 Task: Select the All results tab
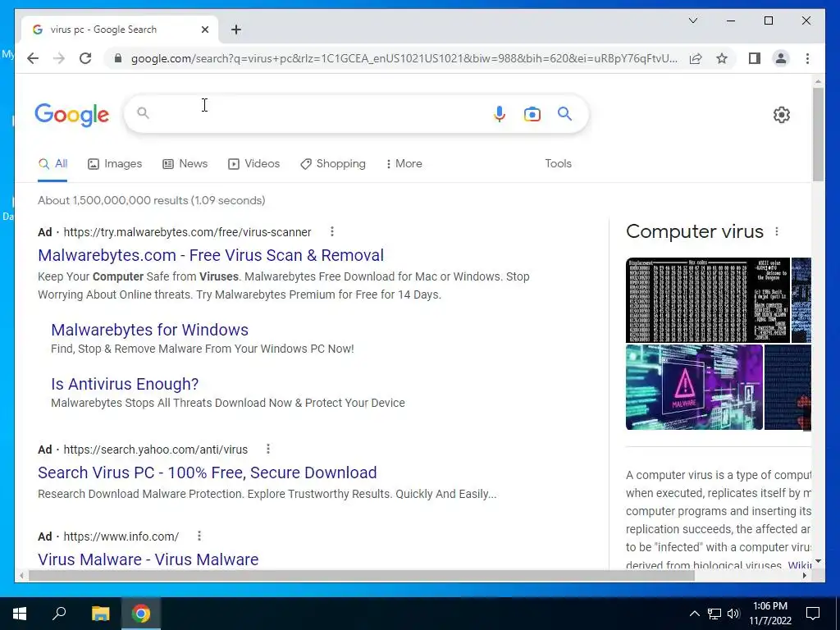(52, 163)
